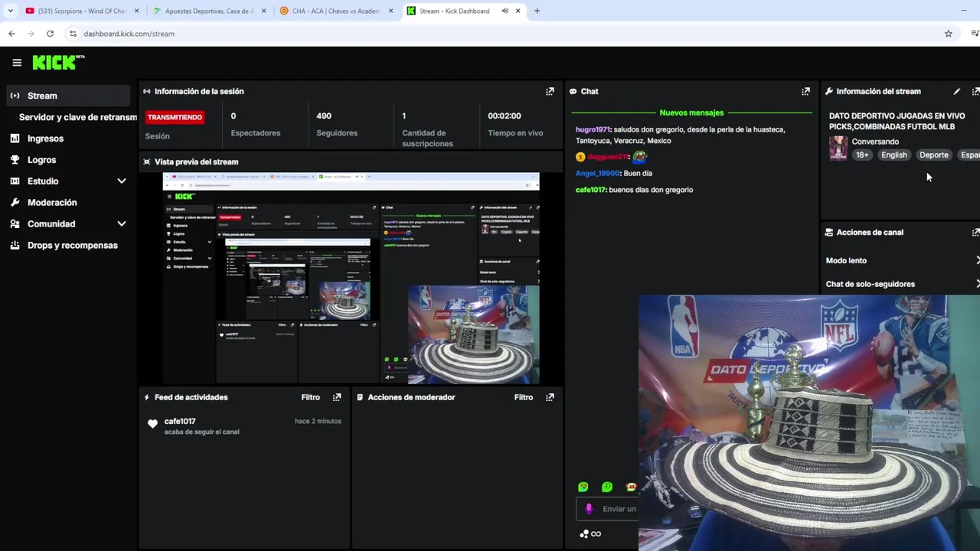Open the Kick hamburger menu
Viewport: 980px width, 551px height.
coord(17,63)
